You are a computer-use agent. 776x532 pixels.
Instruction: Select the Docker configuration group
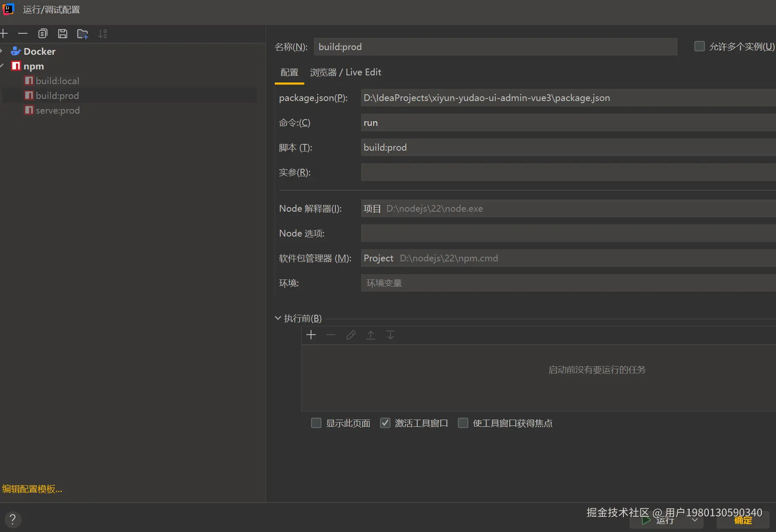point(40,51)
